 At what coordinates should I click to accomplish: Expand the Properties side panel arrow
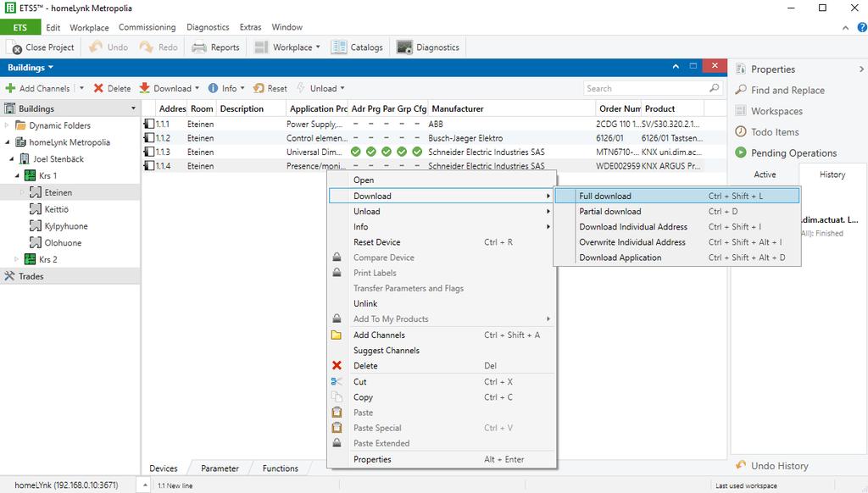click(861, 69)
